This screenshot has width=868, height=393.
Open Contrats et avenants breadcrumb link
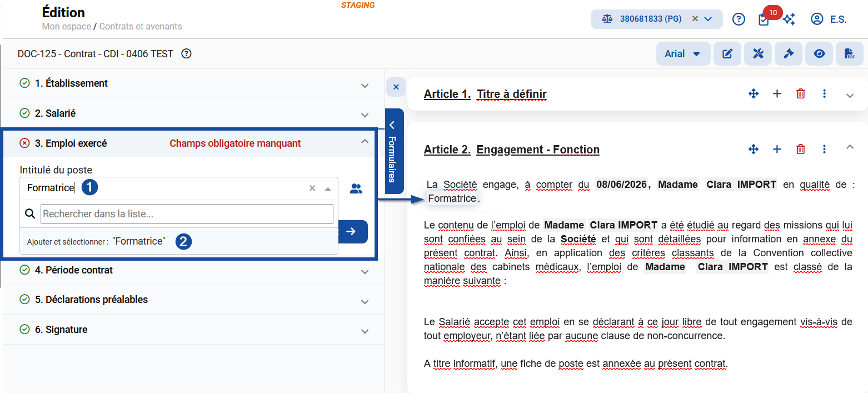pyautogui.click(x=141, y=26)
